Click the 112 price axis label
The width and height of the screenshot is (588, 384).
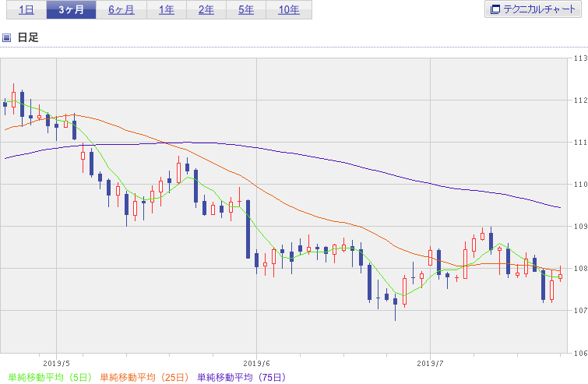(x=580, y=100)
